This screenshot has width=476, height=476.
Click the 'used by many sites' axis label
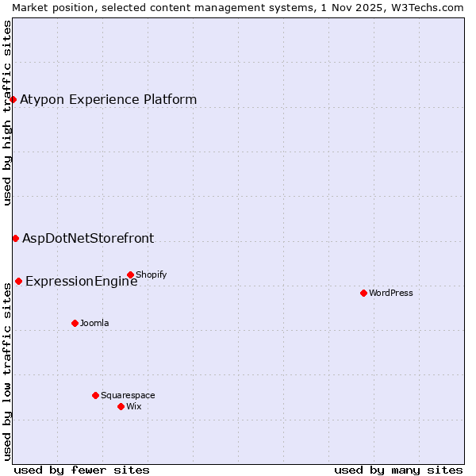pos(398,470)
